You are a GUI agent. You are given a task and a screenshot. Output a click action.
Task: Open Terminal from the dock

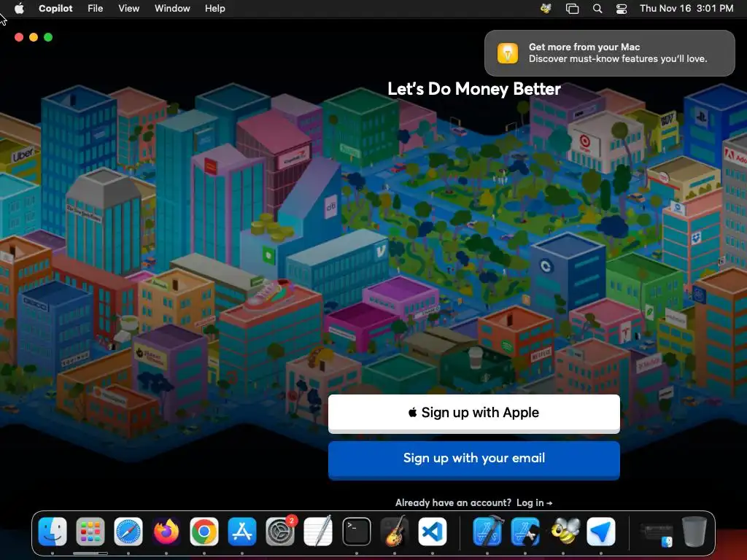click(356, 531)
